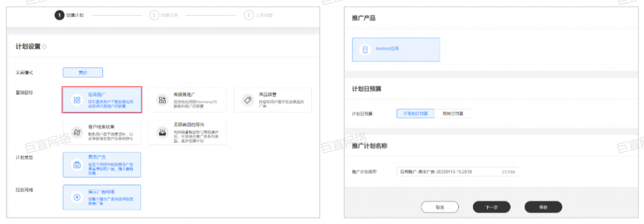Image resolution: width=644 pixels, height=224 pixels.
Task: Click the 快服务推广 card icon
Action: (163, 100)
